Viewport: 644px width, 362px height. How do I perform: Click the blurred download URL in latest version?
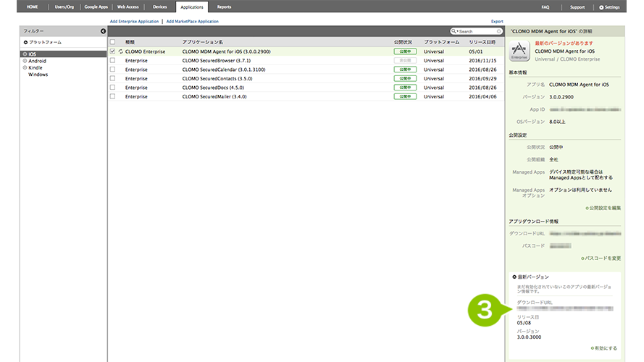pyautogui.click(x=565, y=308)
